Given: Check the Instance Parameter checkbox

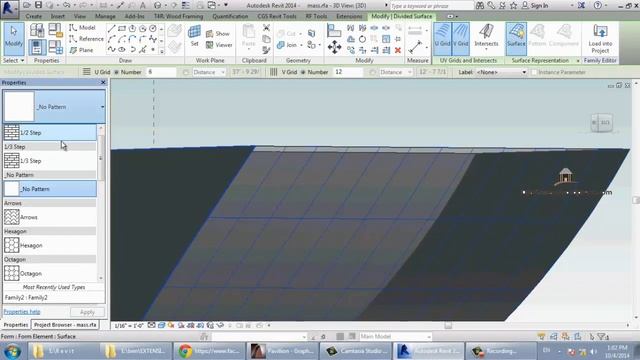Looking at the screenshot, I should [x=533, y=72].
